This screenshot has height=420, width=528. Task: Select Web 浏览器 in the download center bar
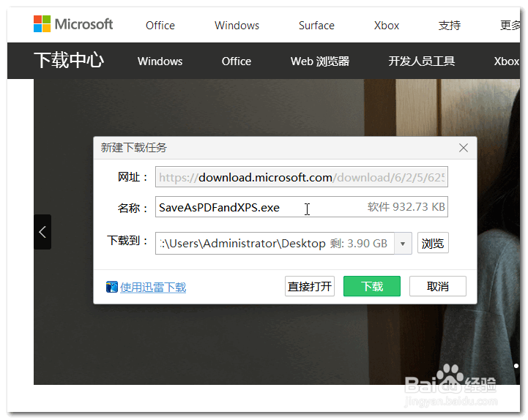pos(320,61)
